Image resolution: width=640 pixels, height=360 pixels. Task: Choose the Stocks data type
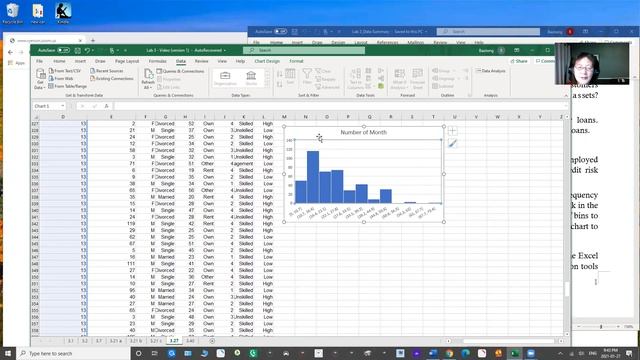[x=251, y=78]
